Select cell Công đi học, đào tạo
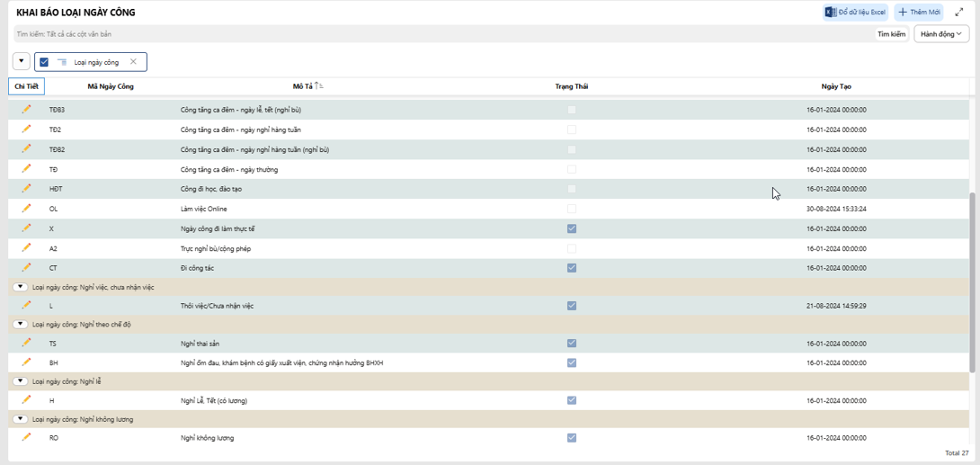Screen dimensions: 980x465 tap(211, 189)
